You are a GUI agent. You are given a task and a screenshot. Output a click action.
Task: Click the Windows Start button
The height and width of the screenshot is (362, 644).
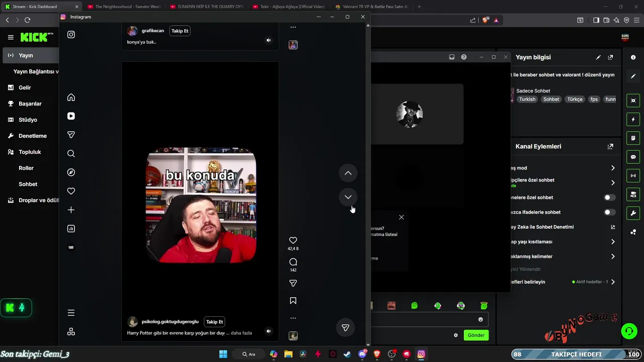tap(223, 354)
